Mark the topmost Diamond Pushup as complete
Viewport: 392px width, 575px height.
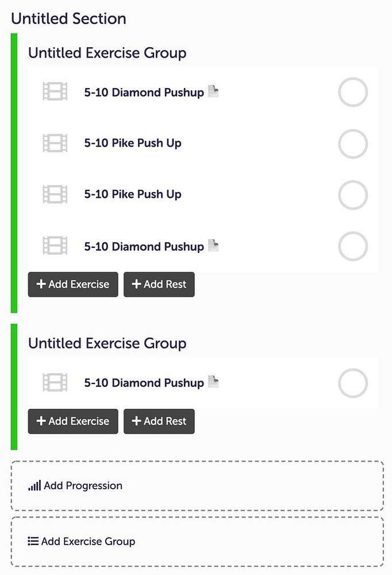[352, 92]
